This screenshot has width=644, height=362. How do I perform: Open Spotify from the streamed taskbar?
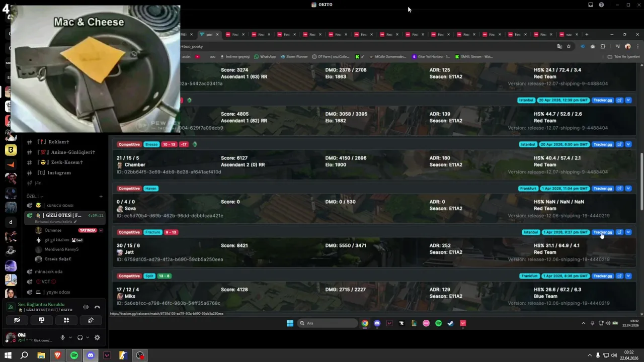pyautogui.click(x=438, y=323)
